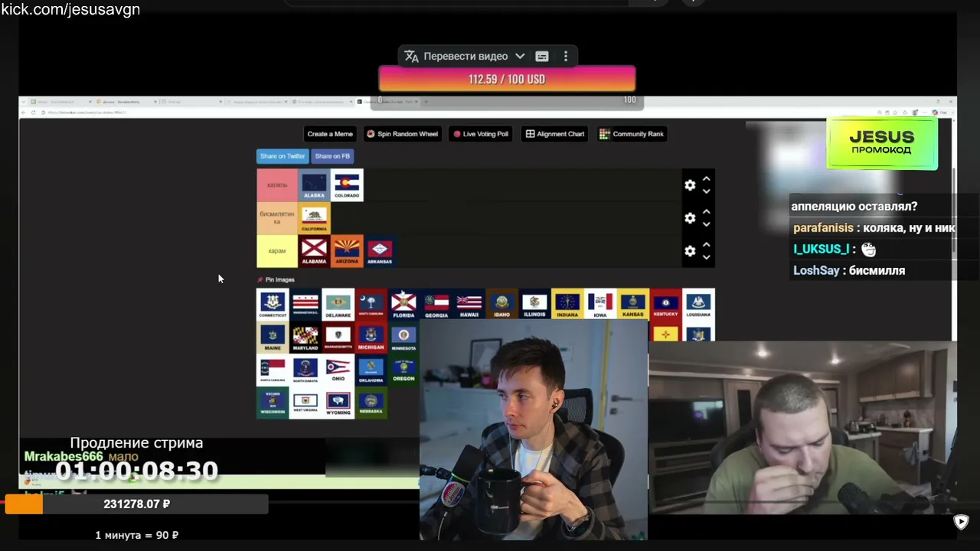This screenshot has width=980, height=551.
Task: Open settings gear for халяль tier row
Action: pyautogui.click(x=690, y=185)
